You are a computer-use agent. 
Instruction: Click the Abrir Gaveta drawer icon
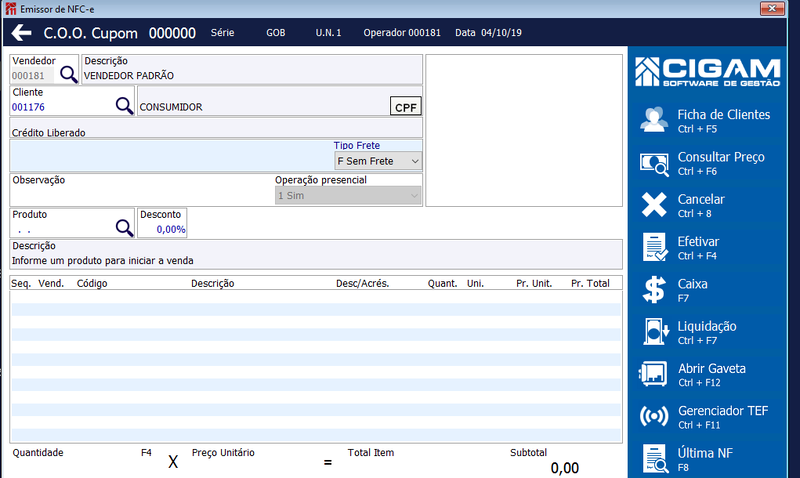click(653, 374)
